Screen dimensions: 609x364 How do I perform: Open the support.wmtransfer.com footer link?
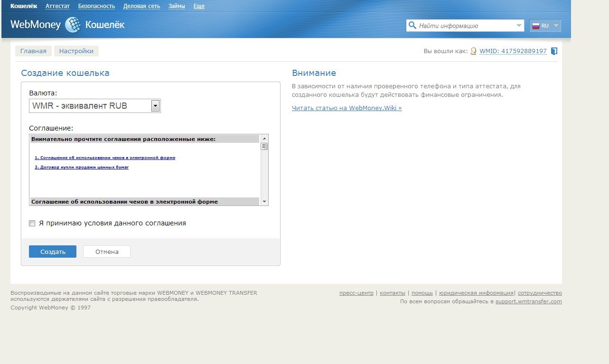(x=528, y=301)
